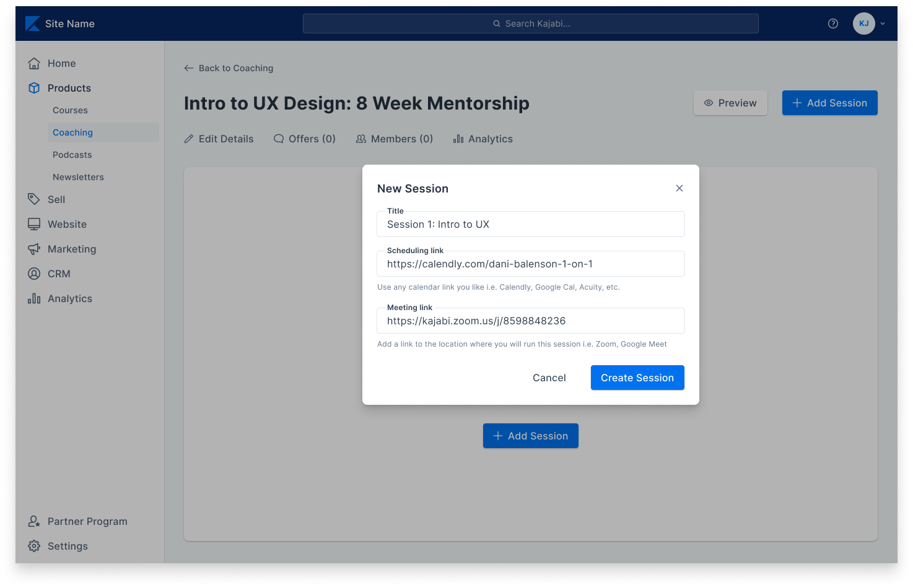The height and width of the screenshot is (588, 913).
Task: Click the CRM person icon
Action: pos(34,274)
